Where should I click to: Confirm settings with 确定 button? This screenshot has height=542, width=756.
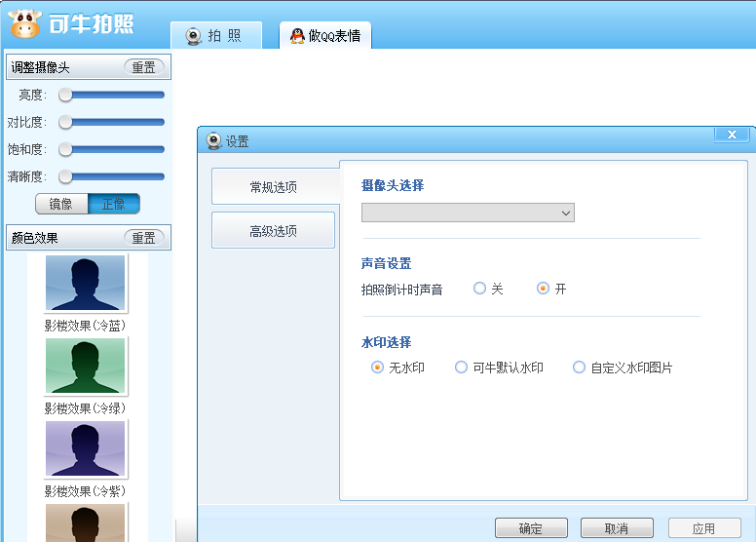point(531,528)
